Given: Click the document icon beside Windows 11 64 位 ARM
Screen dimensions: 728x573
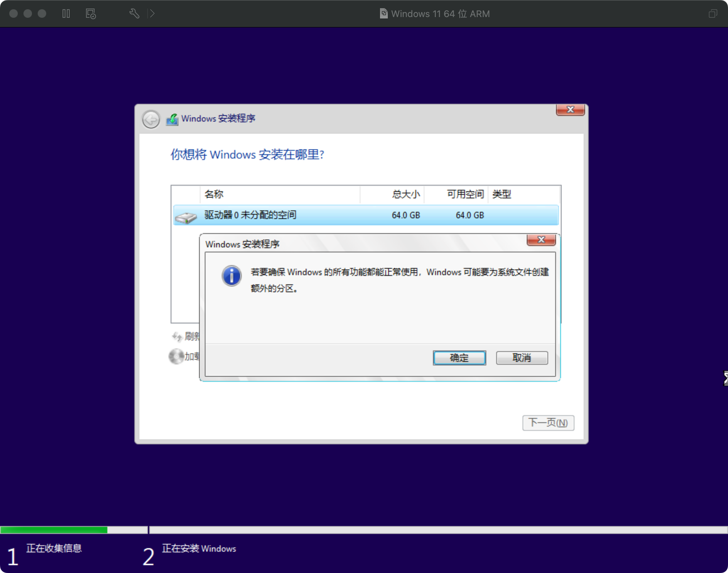Looking at the screenshot, I should (x=384, y=14).
